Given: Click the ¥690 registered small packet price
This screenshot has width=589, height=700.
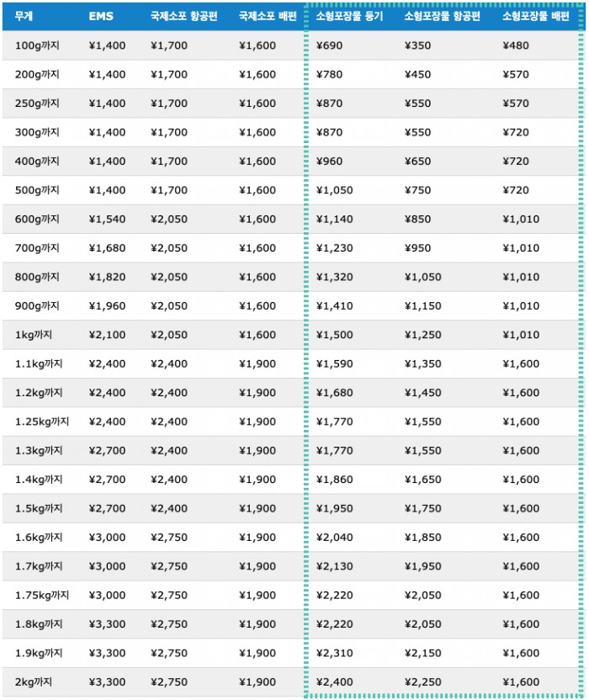Looking at the screenshot, I should (x=329, y=45).
